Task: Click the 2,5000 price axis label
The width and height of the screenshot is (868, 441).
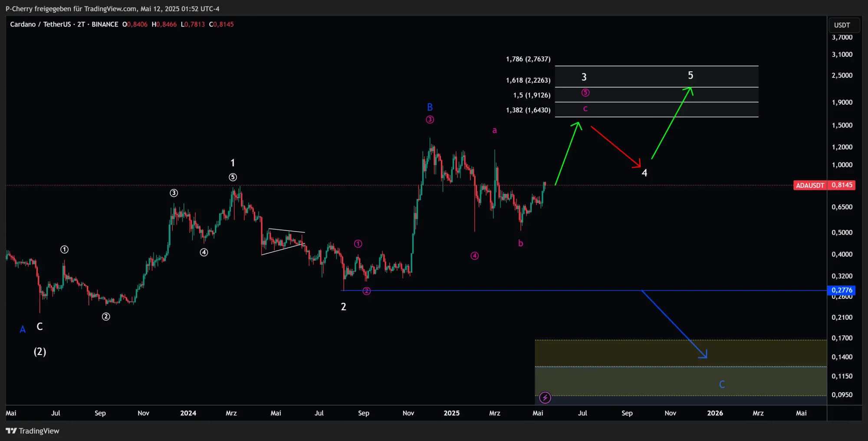Action: click(x=842, y=75)
